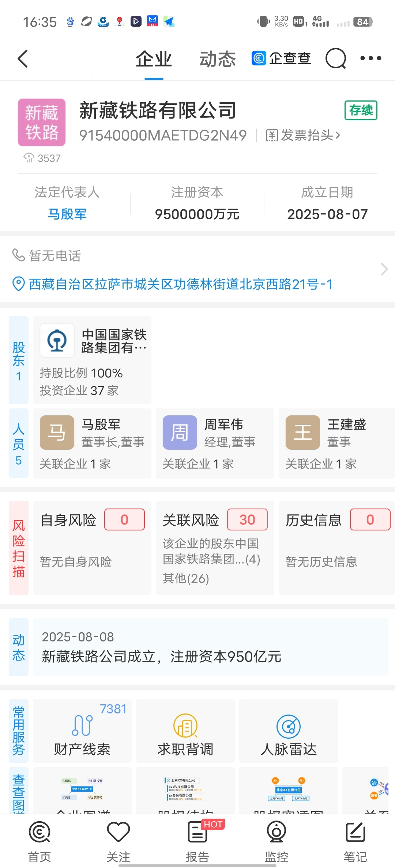Open legal representative 马殷军 link
The width and height of the screenshot is (395, 868).
pos(67,214)
